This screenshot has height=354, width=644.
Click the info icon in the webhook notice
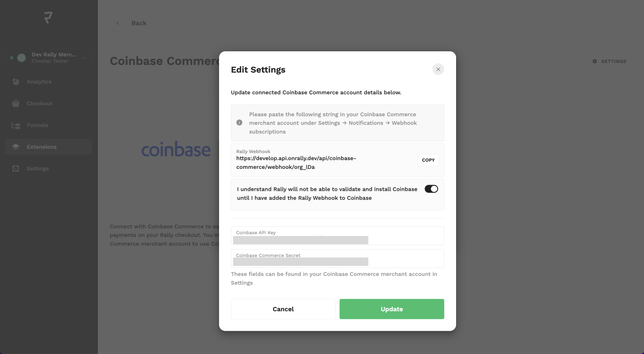pyautogui.click(x=240, y=123)
